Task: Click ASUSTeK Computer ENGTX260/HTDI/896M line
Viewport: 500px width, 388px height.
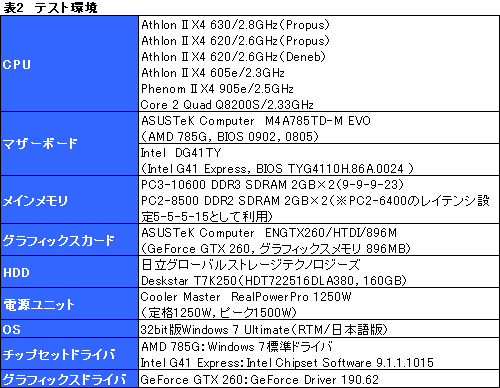Action: [269, 233]
